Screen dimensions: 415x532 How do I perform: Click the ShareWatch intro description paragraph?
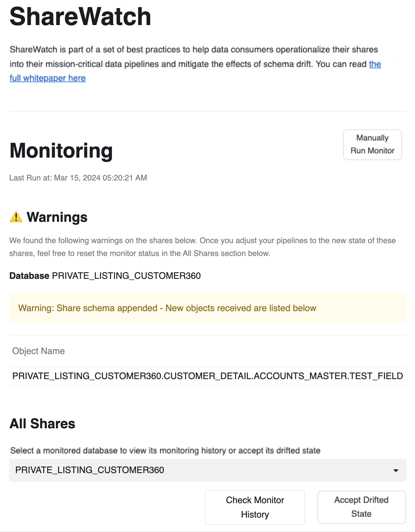(x=194, y=57)
